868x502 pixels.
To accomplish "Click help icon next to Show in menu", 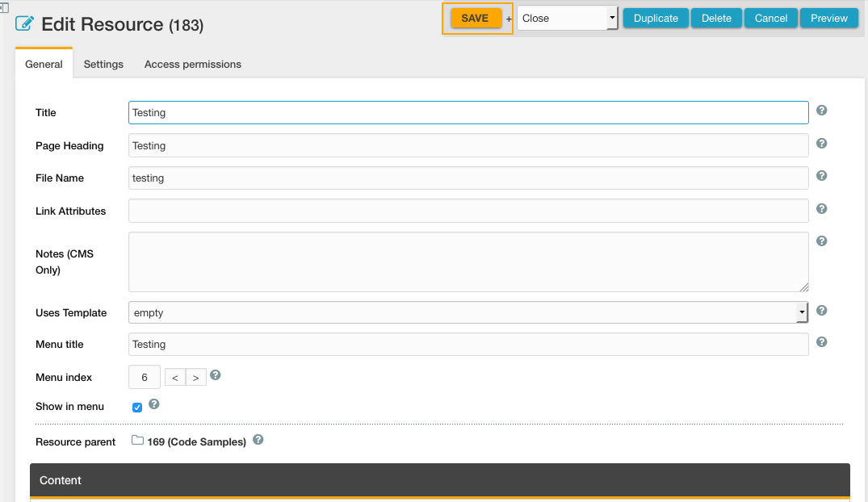I will click(x=153, y=404).
